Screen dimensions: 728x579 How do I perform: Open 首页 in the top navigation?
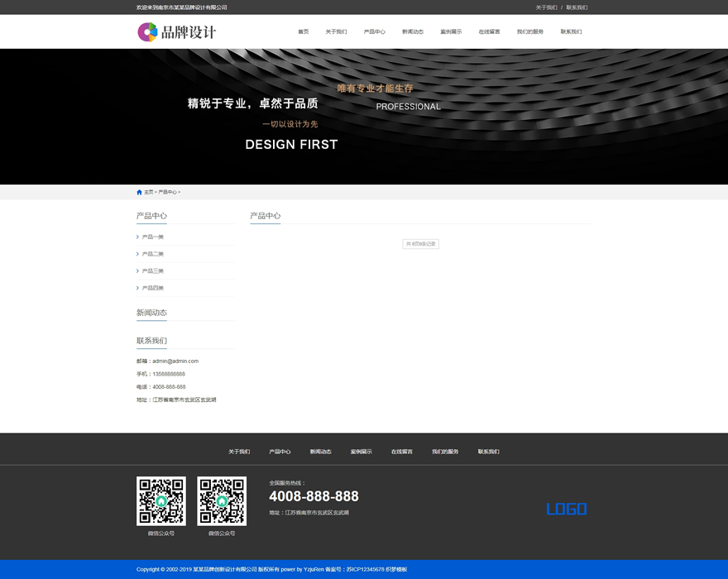click(303, 32)
